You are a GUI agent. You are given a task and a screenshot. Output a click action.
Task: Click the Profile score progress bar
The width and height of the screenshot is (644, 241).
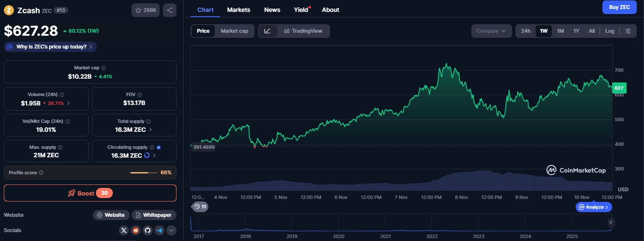(144, 173)
